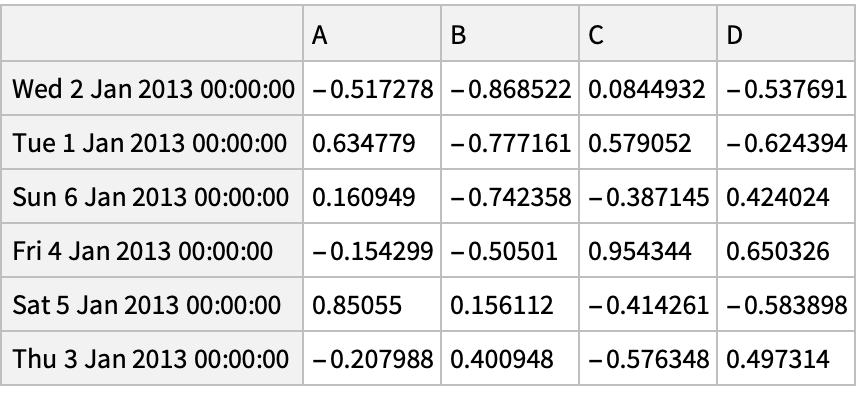The image size is (856, 420).
Task: Click the C column header
Action: (649, 36)
